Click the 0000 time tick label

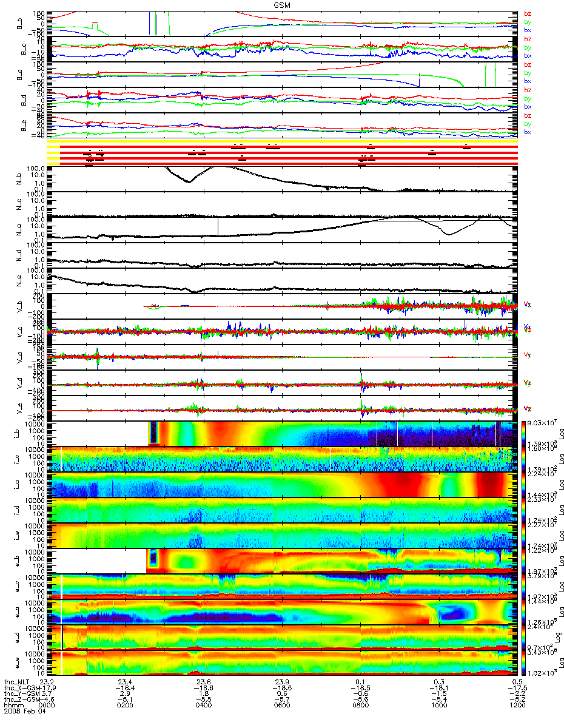[x=47, y=706]
